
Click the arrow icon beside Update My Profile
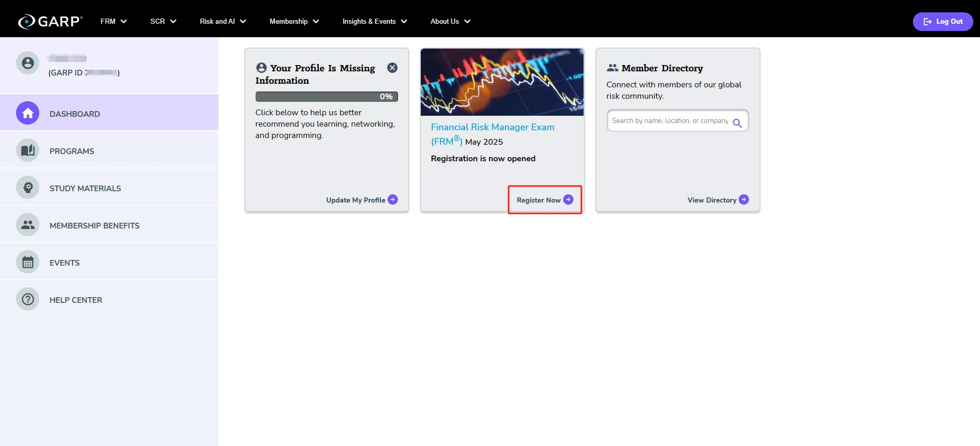(x=393, y=199)
